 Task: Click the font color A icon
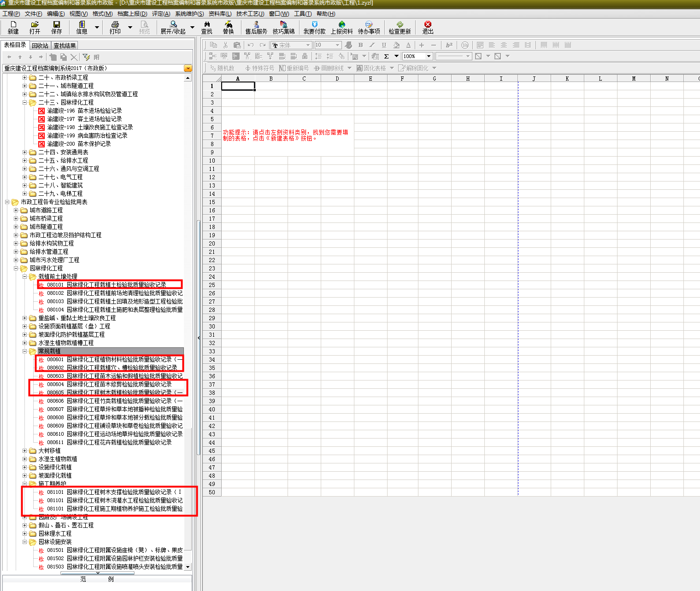[408, 45]
